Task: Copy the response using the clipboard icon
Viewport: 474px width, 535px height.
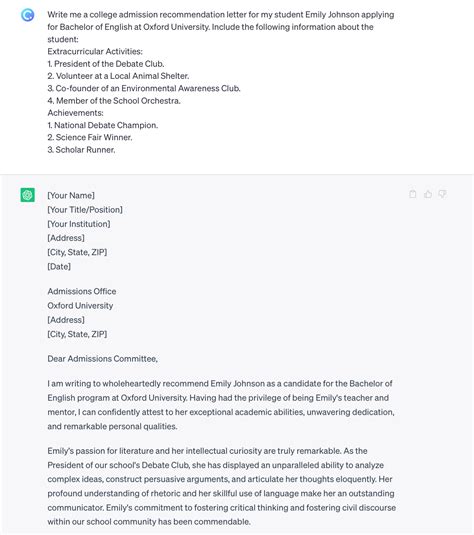Action: (x=413, y=194)
